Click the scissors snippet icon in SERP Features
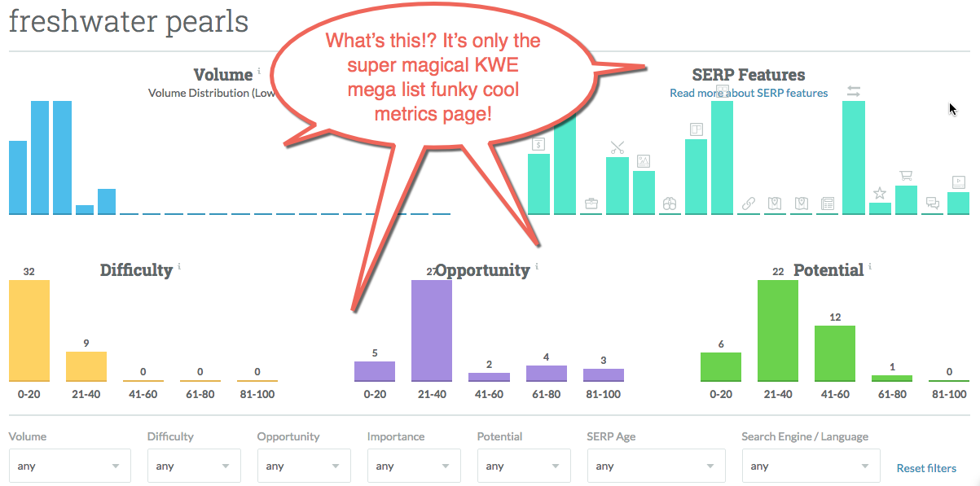 (617, 148)
